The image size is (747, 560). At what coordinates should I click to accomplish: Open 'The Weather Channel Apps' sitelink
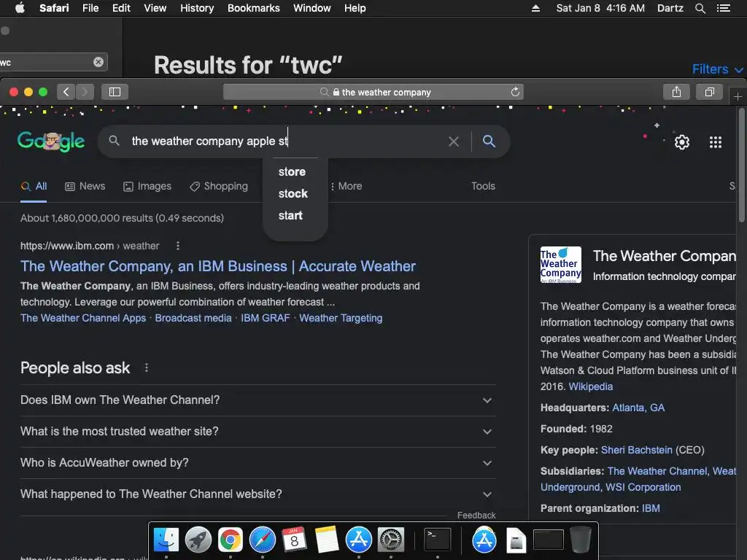[83, 318]
